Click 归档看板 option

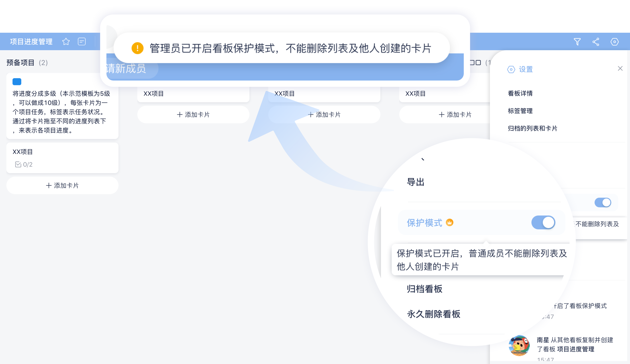(x=425, y=289)
